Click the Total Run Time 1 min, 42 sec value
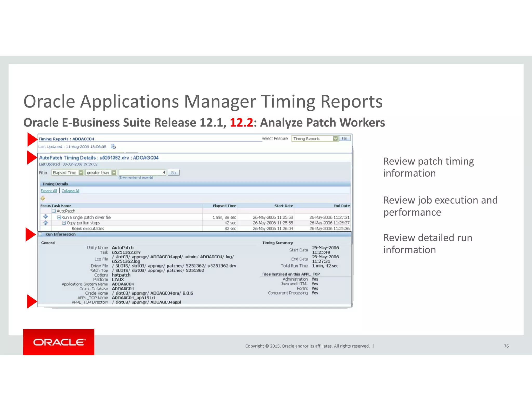 tap(325, 266)
